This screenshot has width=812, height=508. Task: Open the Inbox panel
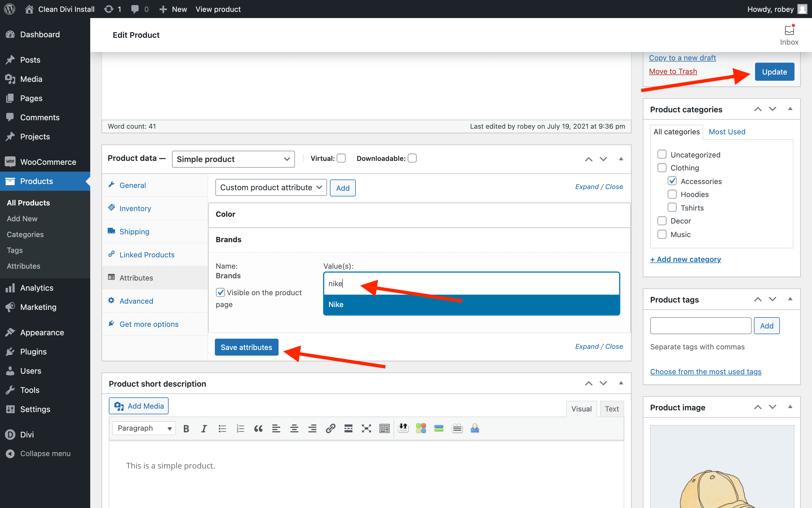789,35
